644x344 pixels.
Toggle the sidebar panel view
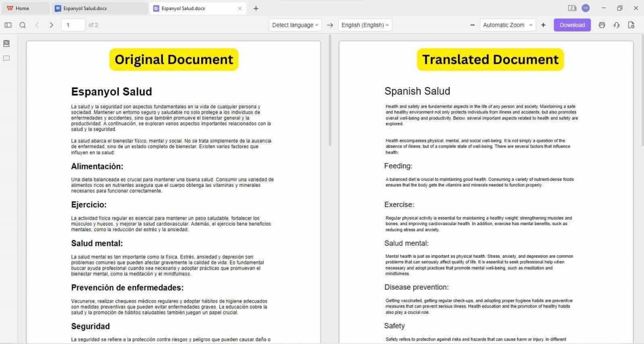(8, 25)
